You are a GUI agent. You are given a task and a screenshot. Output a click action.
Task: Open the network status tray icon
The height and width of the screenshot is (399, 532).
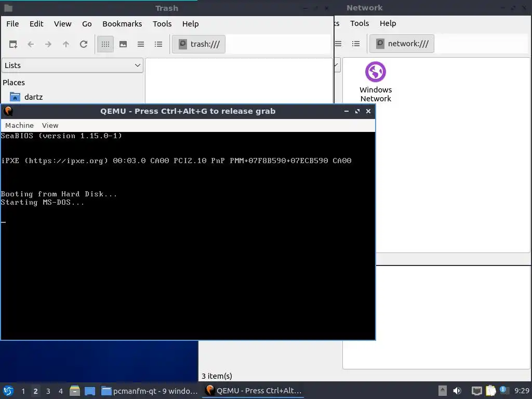click(x=477, y=391)
